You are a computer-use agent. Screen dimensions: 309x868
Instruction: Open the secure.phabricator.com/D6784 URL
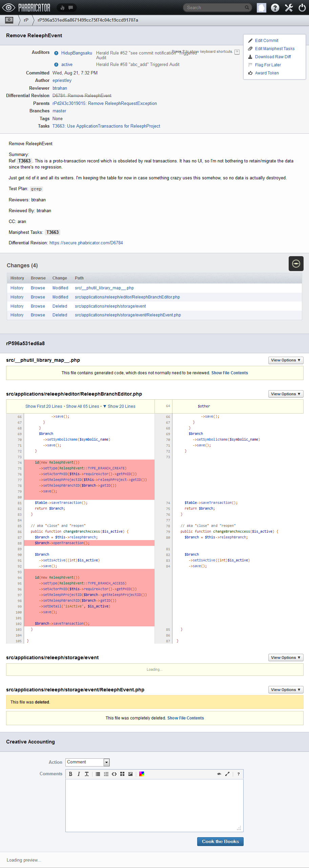[86, 243]
